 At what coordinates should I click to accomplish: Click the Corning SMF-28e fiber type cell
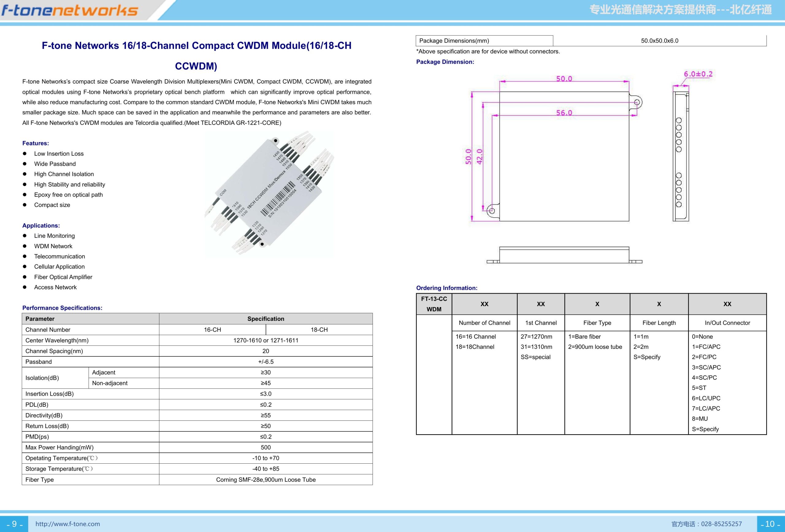coord(266,479)
